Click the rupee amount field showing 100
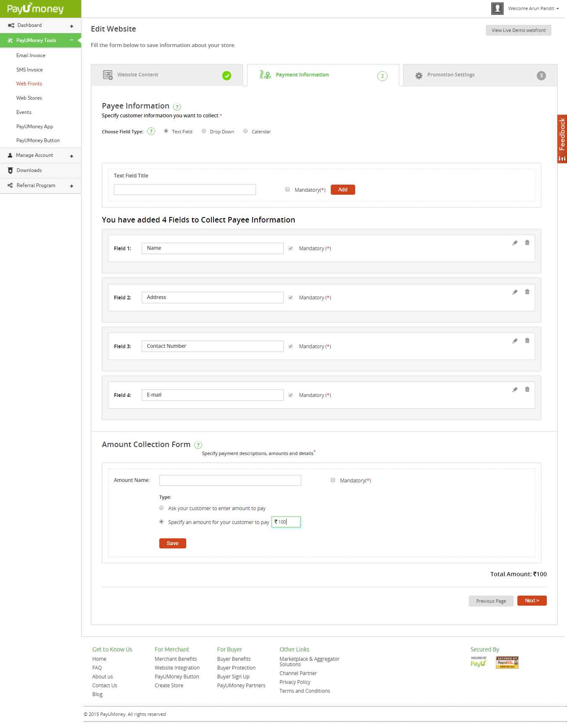This screenshot has width=567, height=728. tap(286, 522)
